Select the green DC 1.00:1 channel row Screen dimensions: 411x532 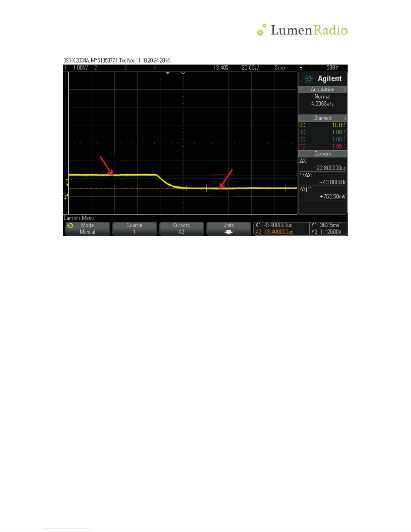[x=322, y=132]
